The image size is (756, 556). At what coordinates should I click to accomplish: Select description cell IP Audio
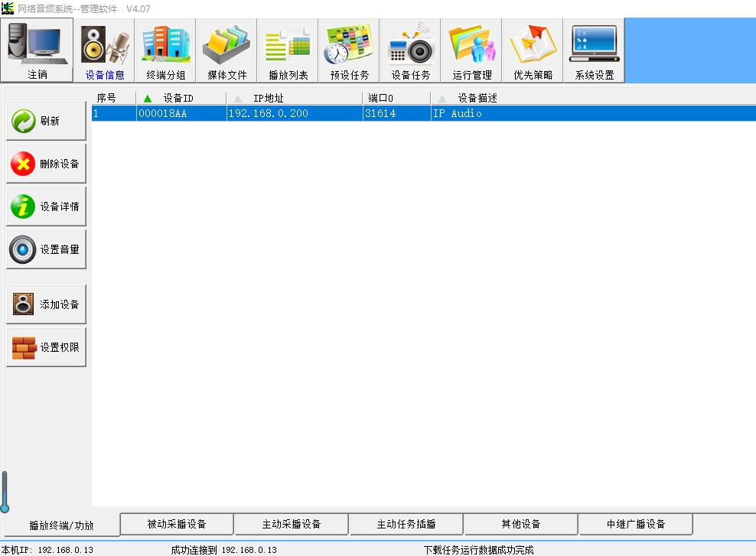(x=593, y=113)
